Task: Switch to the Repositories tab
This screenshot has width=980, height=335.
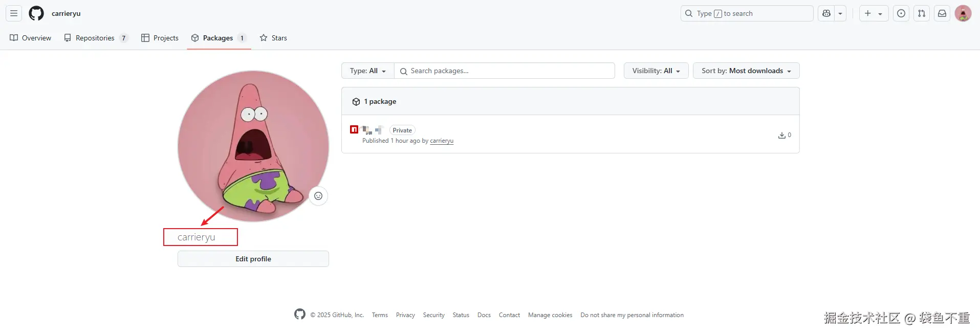Action: (x=96, y=38)
